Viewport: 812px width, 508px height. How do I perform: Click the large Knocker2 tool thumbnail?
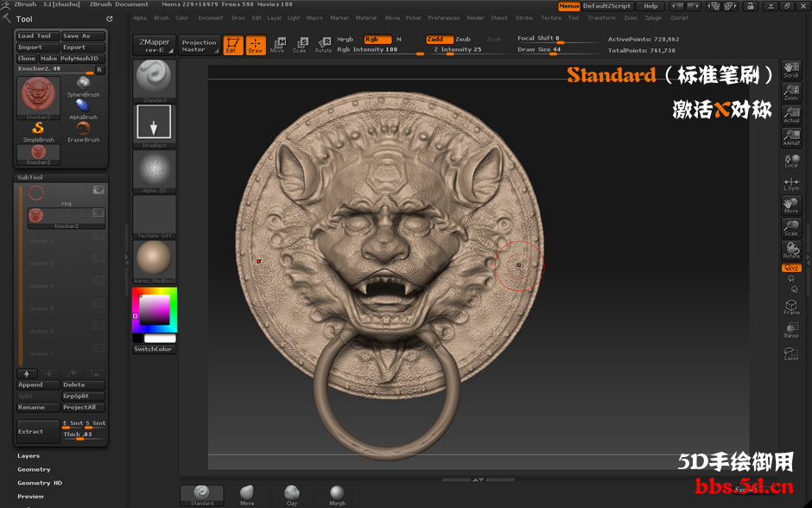38,98
